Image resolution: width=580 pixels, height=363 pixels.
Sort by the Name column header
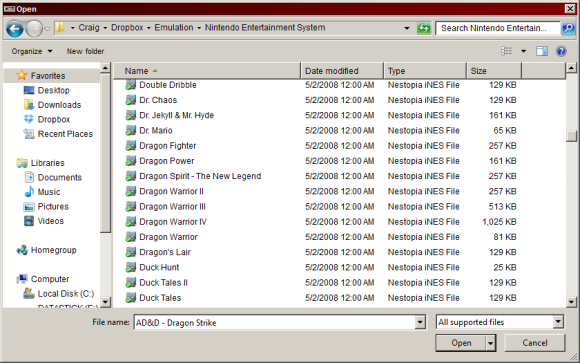tap(207, 71)
